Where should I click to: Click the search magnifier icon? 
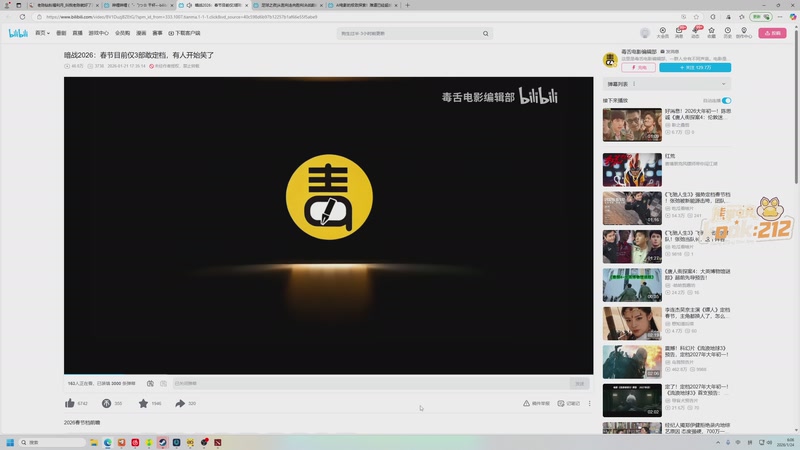click(486, 34)
